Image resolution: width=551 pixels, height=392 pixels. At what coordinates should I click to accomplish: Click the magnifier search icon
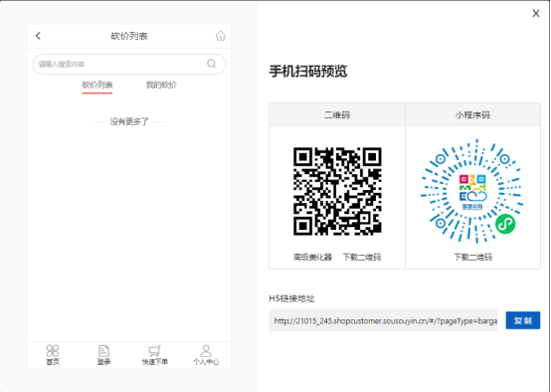click(211, 64)
